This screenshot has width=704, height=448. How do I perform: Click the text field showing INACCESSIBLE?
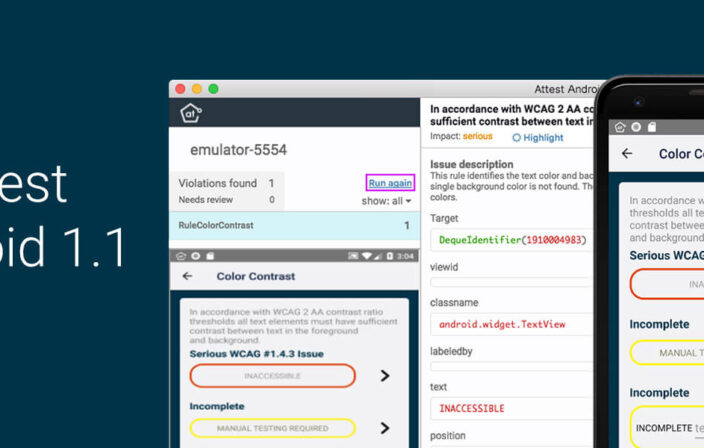coord(512,408)
